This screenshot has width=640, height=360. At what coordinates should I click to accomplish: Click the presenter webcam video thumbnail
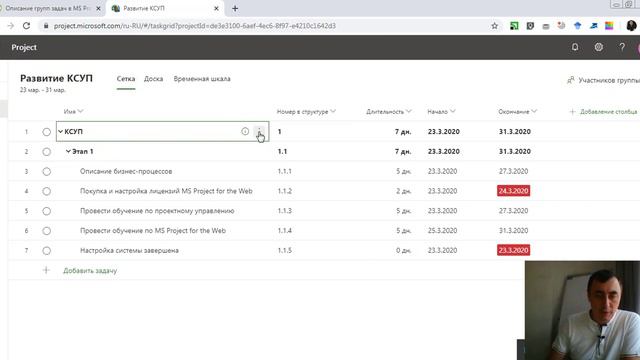[x=582, y=310]
